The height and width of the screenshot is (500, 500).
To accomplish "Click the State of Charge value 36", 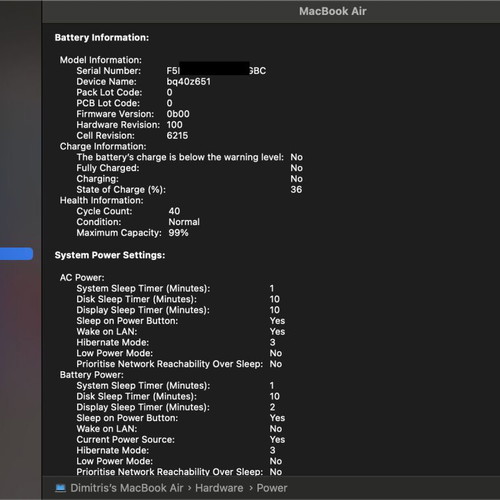I will pos(296,190).
